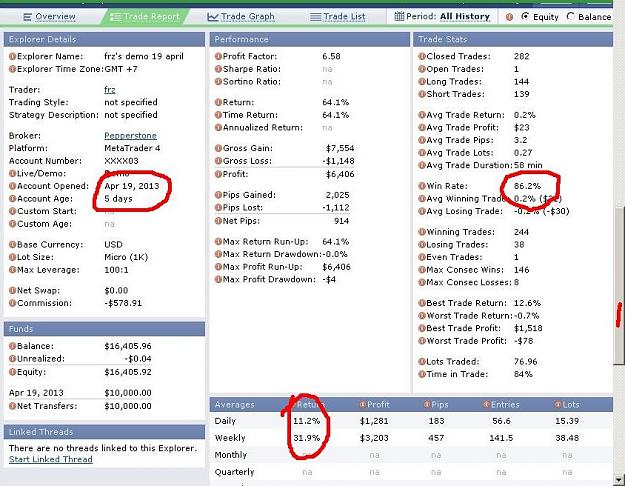
Task: Select the Trade Report tab
Action: pyautogui.click(x=145, y=17)
